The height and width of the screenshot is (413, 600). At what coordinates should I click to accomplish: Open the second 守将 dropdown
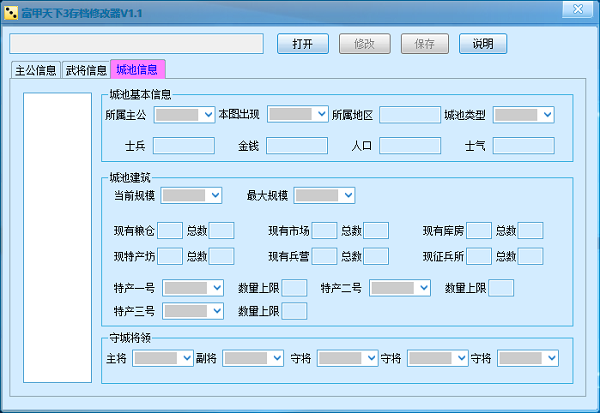click(438, 358)
